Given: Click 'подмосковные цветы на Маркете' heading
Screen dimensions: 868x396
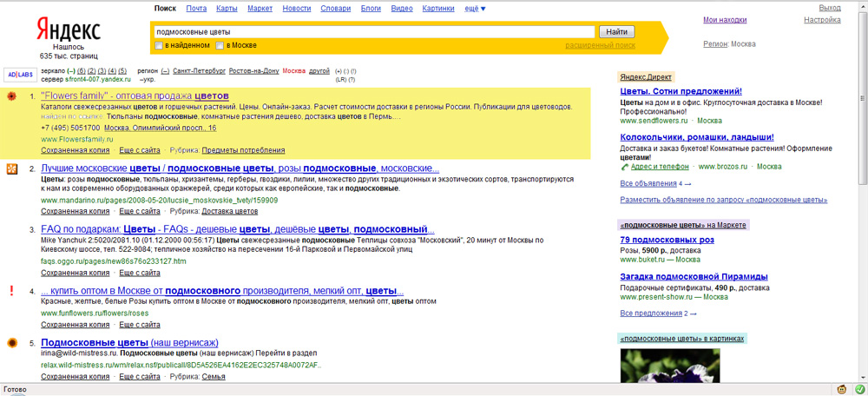Looking at the screenshot, I should click(x=684, y=225).
